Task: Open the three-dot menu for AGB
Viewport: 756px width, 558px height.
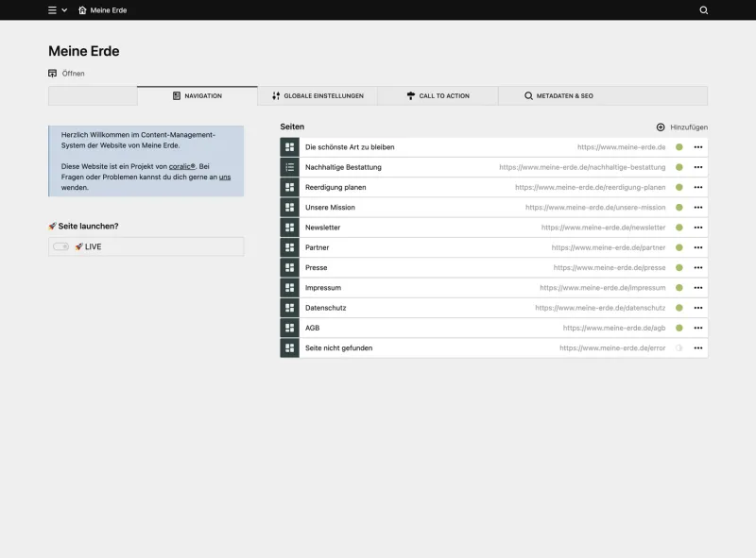Action: 697,327
